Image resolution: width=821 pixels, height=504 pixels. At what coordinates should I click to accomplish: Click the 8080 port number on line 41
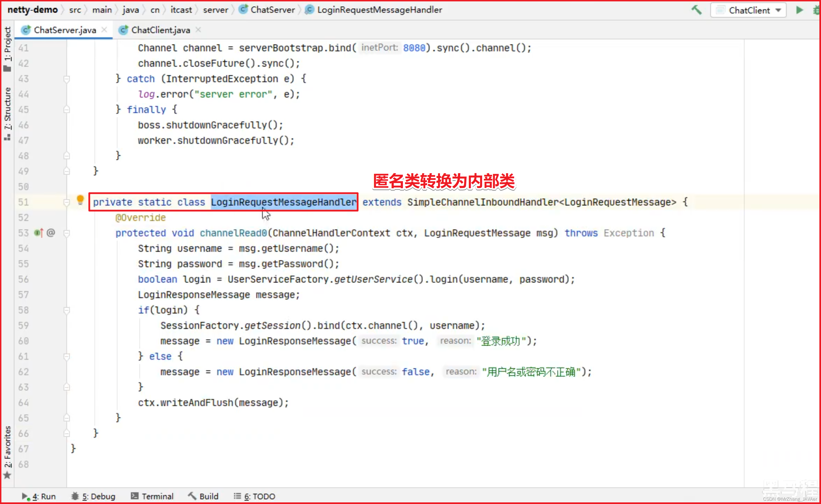tap(414, 48)
